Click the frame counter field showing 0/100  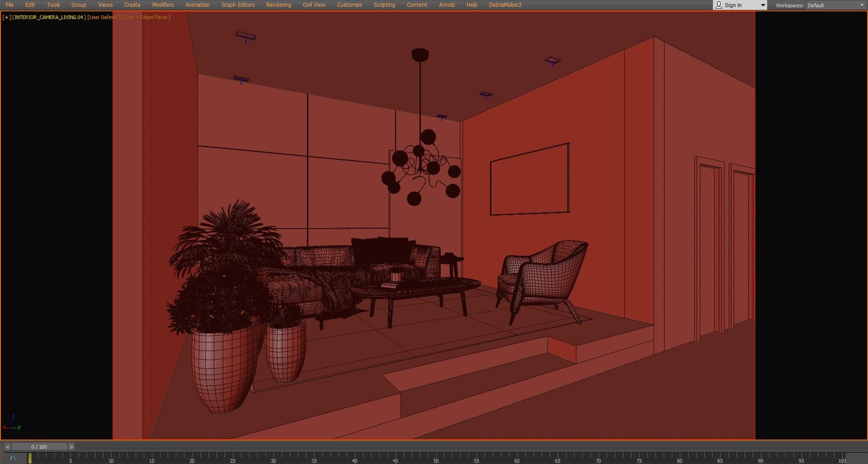pos(39,446)
